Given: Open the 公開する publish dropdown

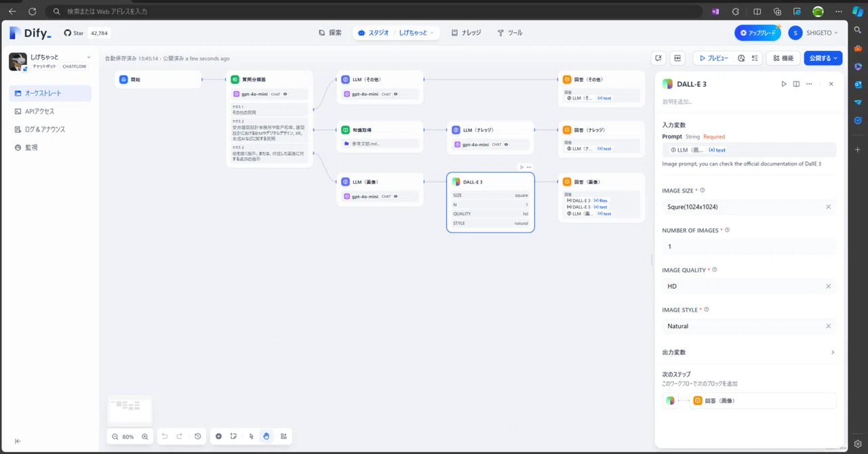Looking at the screenshot, I should (823, 58).
